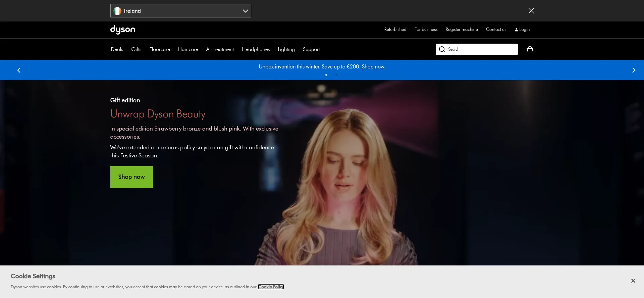The image size is (644, 298).
Task: Open the Refurbished link
Action: (x=395, y=30)
